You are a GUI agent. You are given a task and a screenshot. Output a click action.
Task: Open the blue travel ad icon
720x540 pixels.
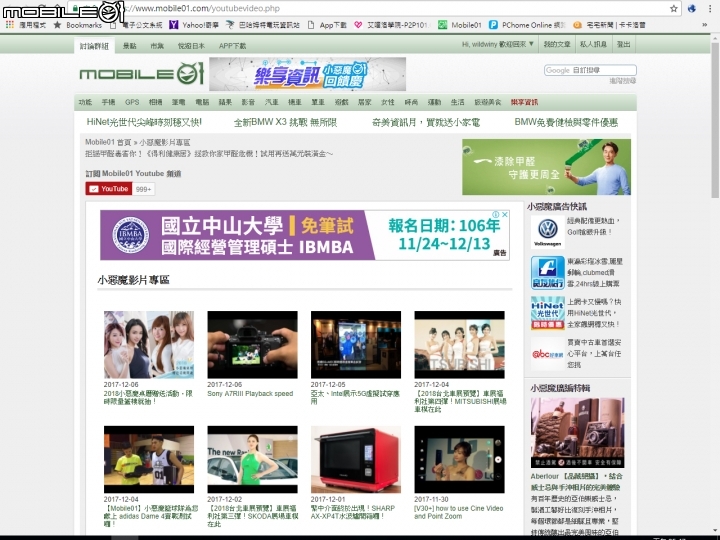click(x=547, y=273)
